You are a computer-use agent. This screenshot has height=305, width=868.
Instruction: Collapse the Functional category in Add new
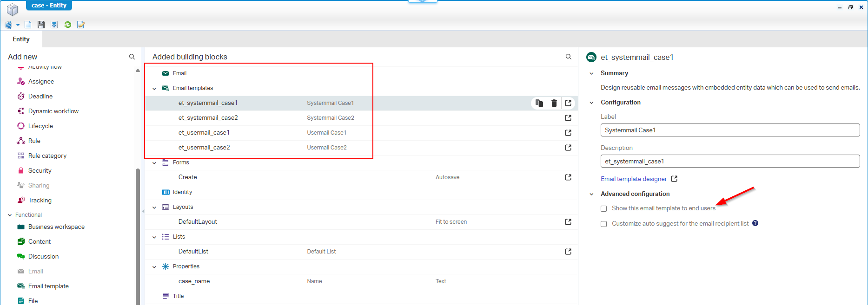point(10,215)
